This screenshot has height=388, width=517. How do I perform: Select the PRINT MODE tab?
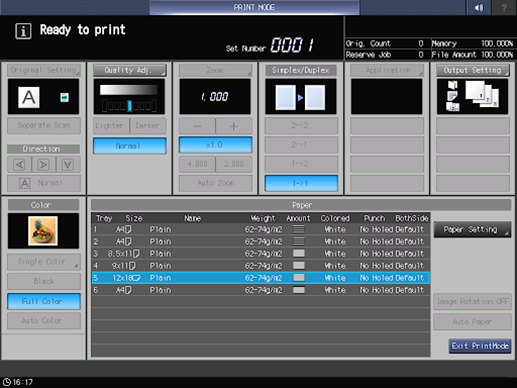pyautogui.click(x=254, y=7)
